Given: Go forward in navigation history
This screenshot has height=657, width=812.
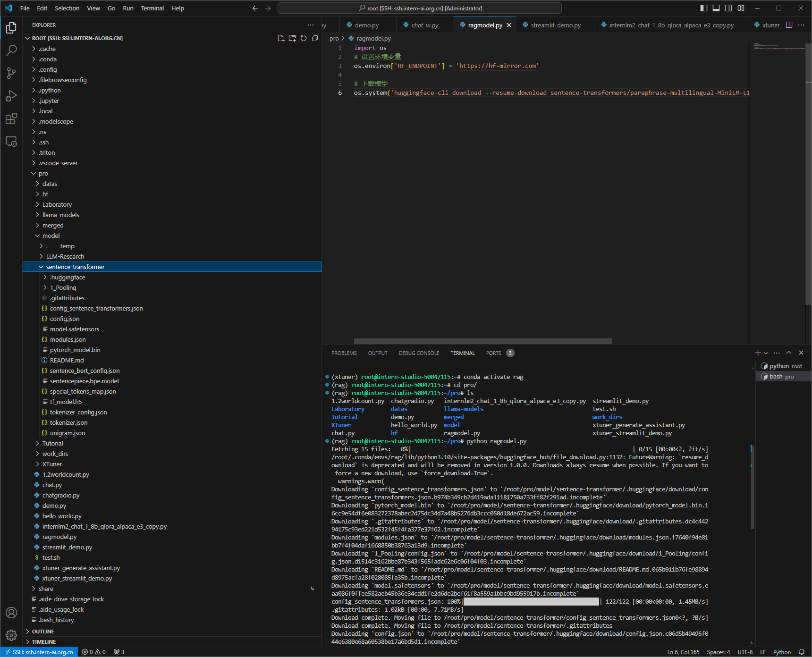Looking at the screenshot, I should (x=268, y=8).
